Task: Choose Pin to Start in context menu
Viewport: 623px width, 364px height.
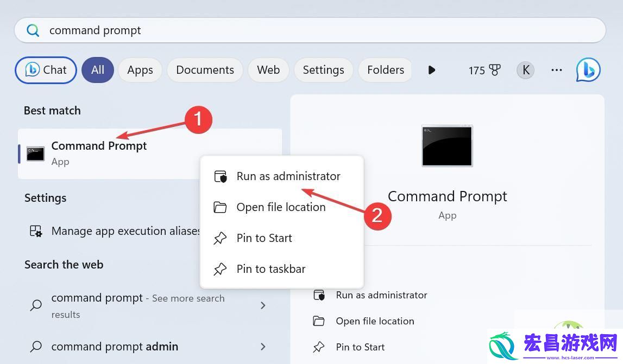Action: (x=282, y=238)
